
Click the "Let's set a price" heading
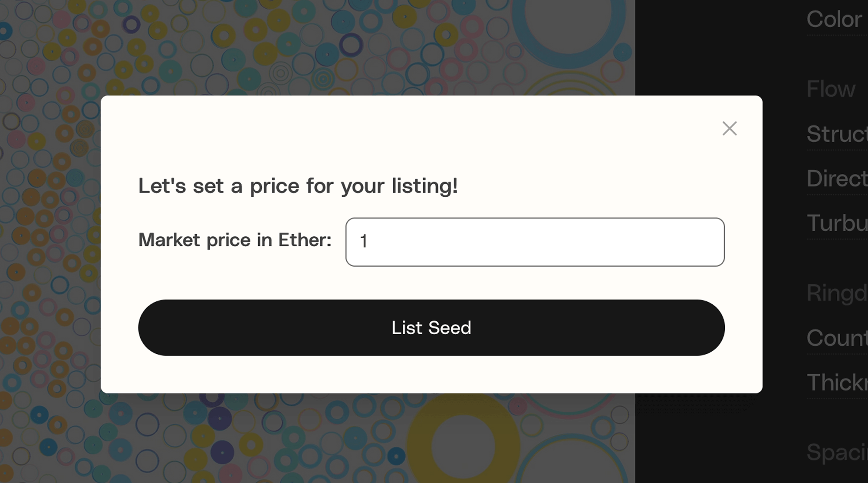[x=298, y=186]
